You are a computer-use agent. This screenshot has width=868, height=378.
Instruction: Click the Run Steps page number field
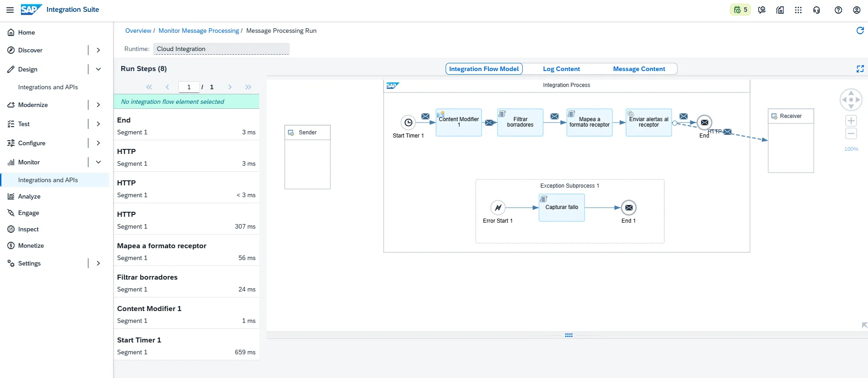189,87
